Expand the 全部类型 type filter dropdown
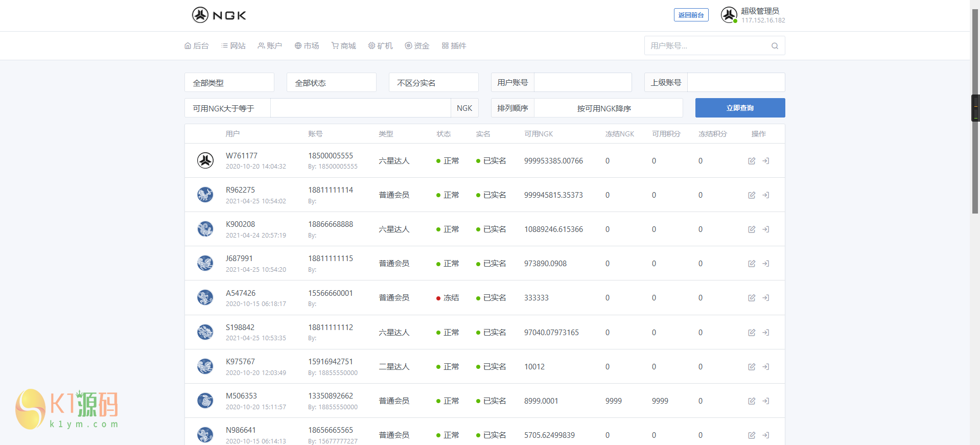 coord(229,83)
